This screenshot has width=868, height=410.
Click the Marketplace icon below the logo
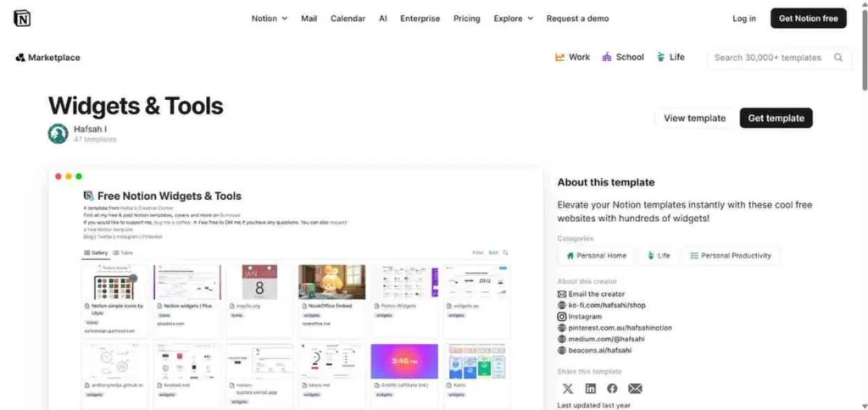19,58
